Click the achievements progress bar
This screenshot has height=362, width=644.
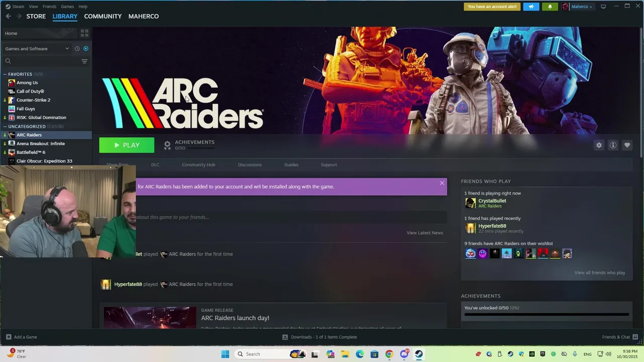click(546, 315)
